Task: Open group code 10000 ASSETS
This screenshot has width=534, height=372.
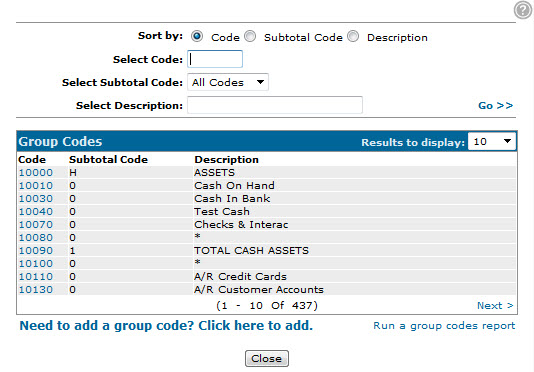Action: (x=36, y=173)
